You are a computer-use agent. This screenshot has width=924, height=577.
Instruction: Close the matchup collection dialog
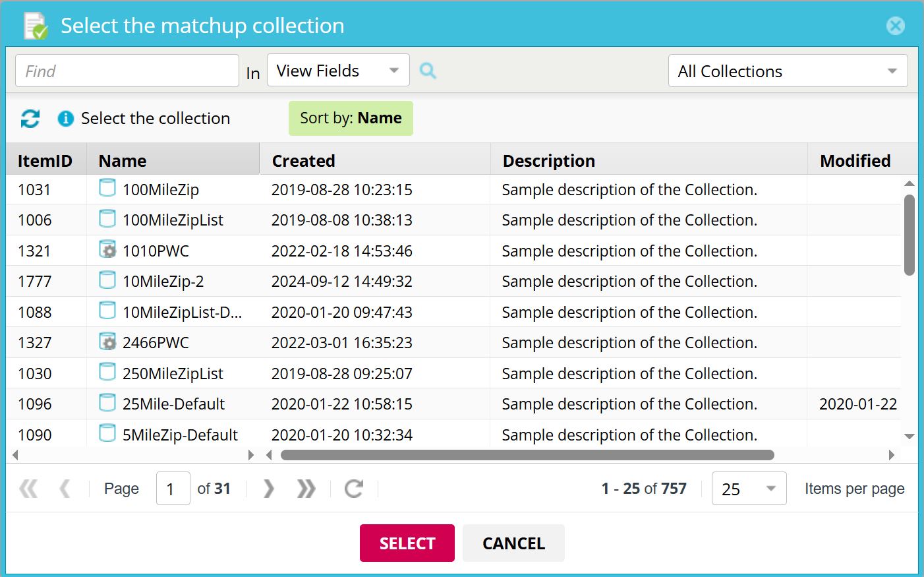pos(895,26)
